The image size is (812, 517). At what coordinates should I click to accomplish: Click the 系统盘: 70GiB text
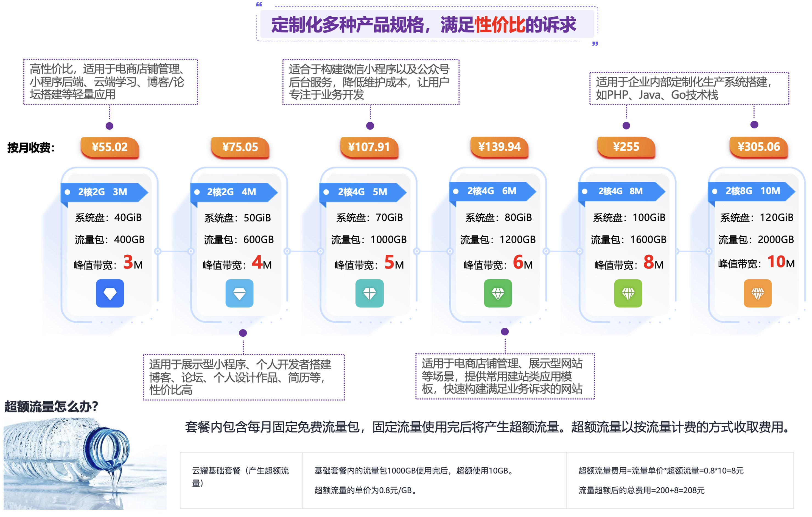point(369,218)
